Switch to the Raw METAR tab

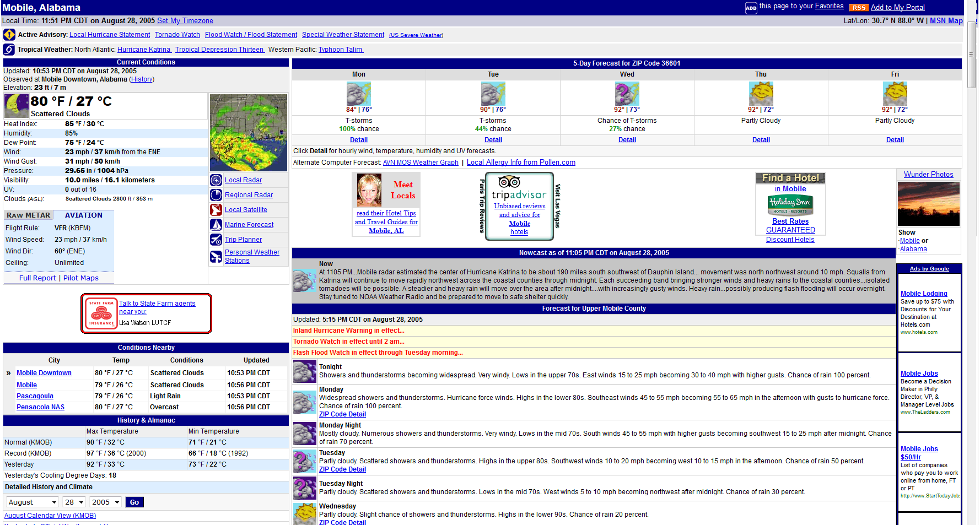pyautogui.click(x=29, y=215)
